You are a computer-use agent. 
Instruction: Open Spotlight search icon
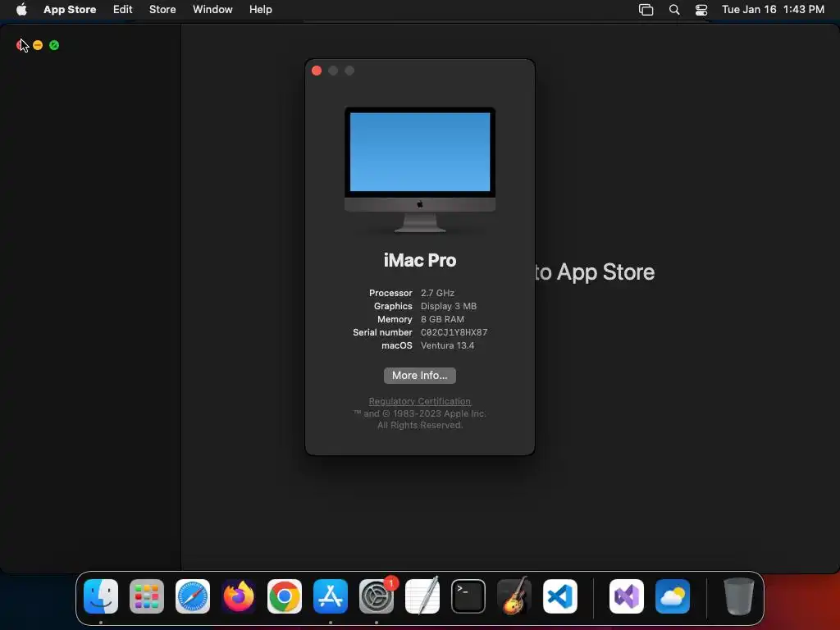tap(674, 10)
